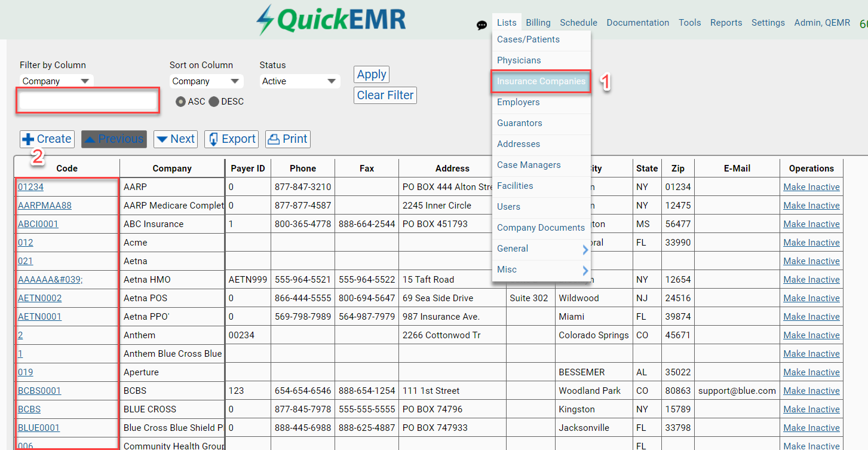
Task: Open the Admin, QEMR user menu
Action: click(822, 23)
